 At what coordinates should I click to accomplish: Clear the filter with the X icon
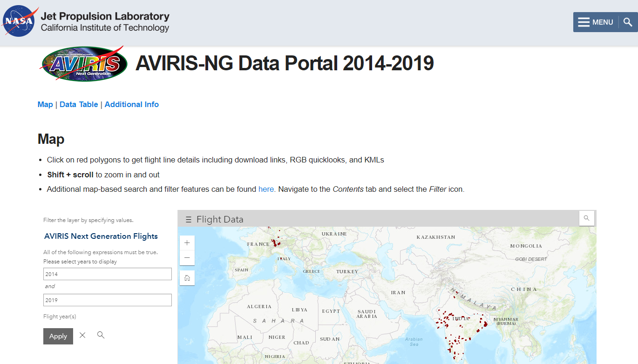[82, 335]
